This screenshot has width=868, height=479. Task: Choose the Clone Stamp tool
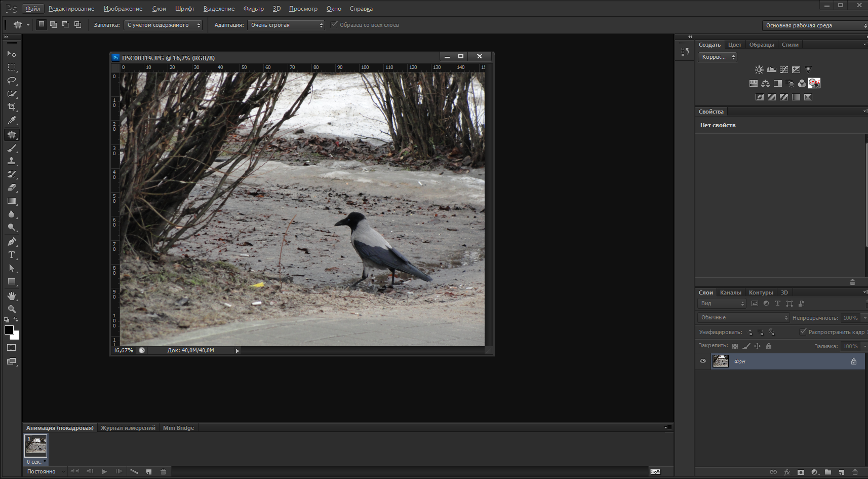(12, 161)
